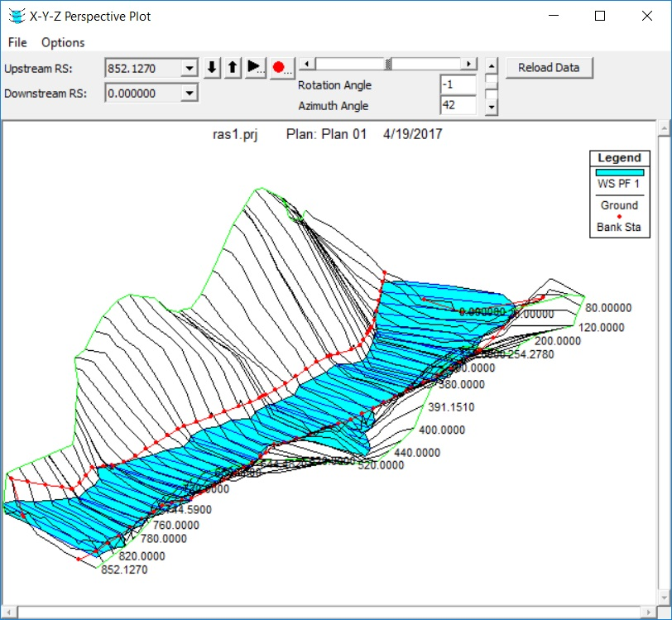Click the red record button
The height and width of the screenshot is (620, 672).
pos(281,68)
